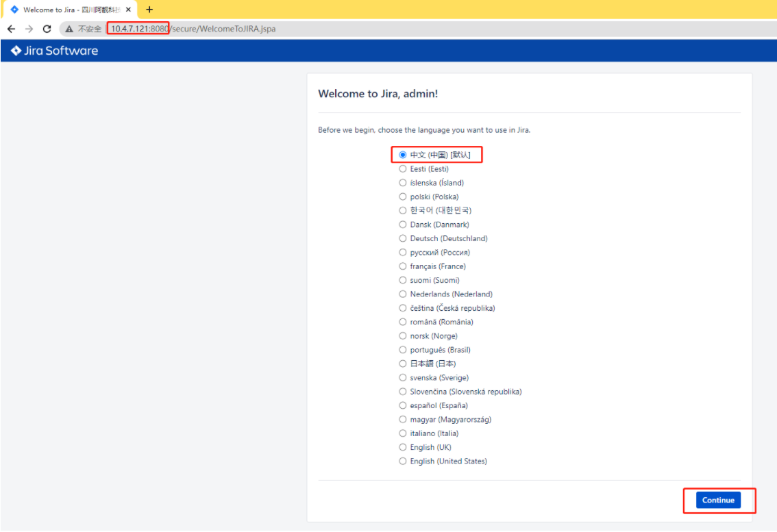777x532 pixels.
Task: Click the Continue button
Action: tap(718, 501)
